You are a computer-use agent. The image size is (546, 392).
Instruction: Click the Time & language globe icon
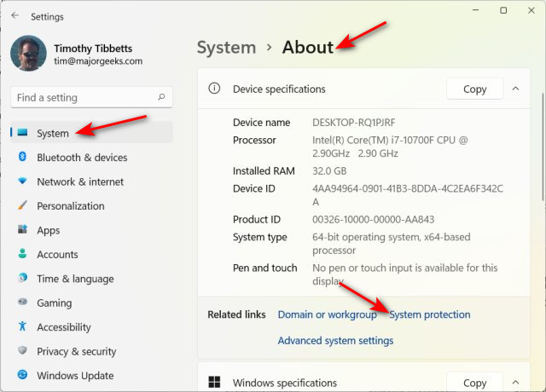pyautogui.click(x=22, y=279)
